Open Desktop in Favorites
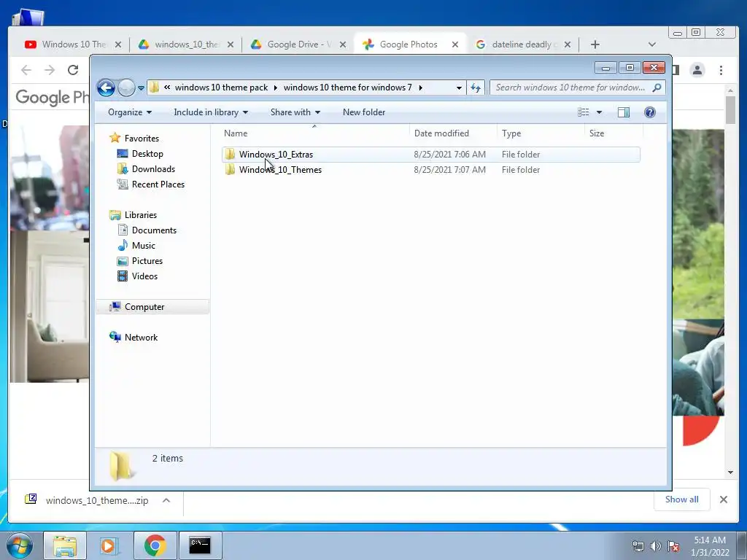Viewport: 747px width, 560px height. coord(147,154)
